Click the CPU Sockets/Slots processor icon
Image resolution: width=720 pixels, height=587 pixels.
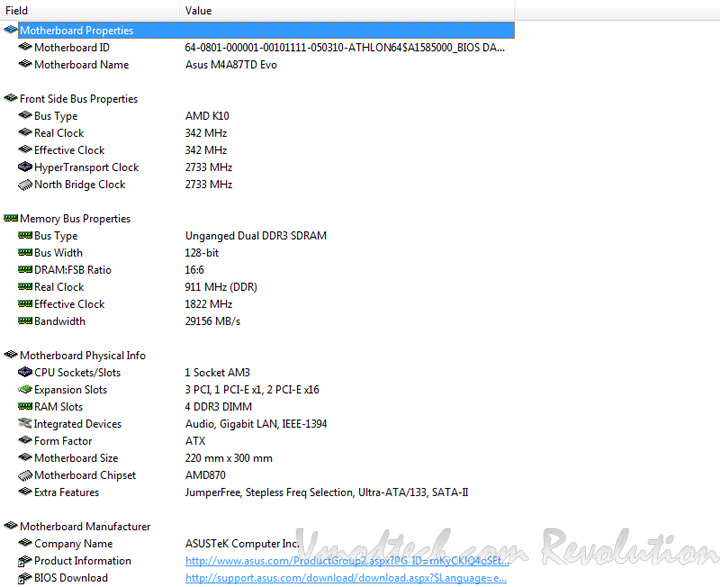click(x=25, y=372)
